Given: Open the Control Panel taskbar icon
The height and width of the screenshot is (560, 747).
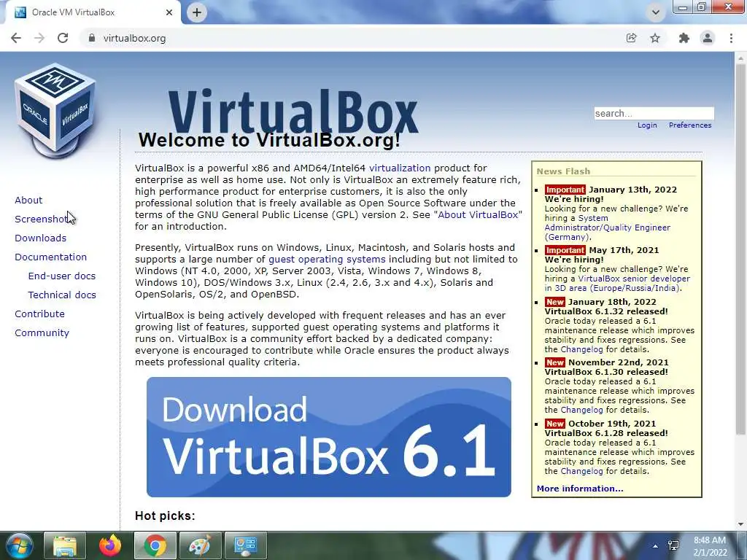Looking at the screenshot, I should pos(245,545).
